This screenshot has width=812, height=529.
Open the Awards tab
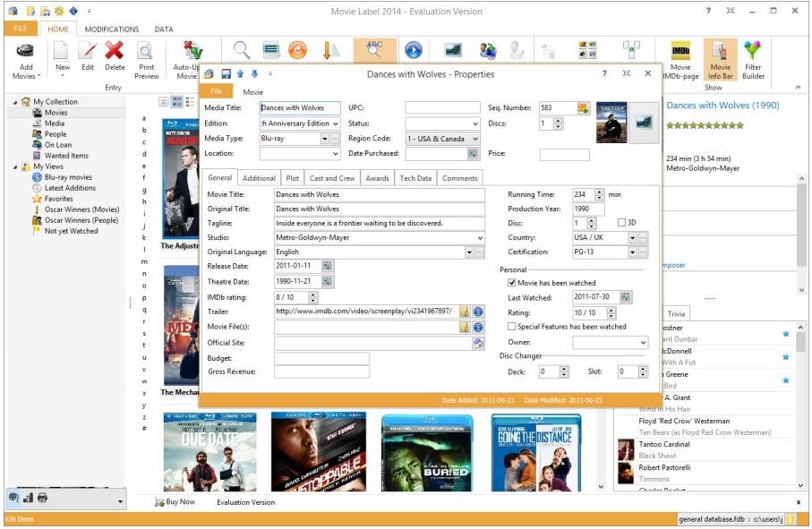coord(377,178)
